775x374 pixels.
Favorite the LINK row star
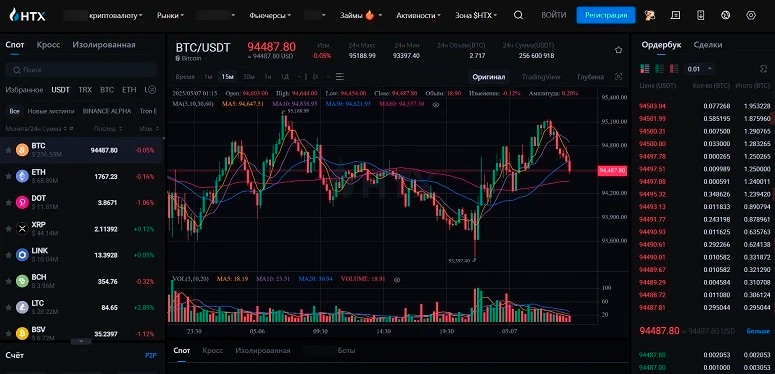coord(8,255)
